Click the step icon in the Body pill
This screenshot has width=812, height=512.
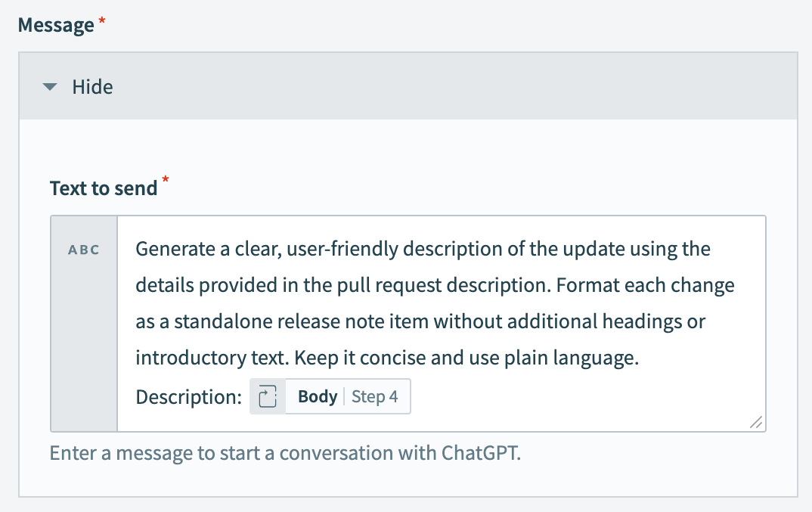[x=268, y=396]
